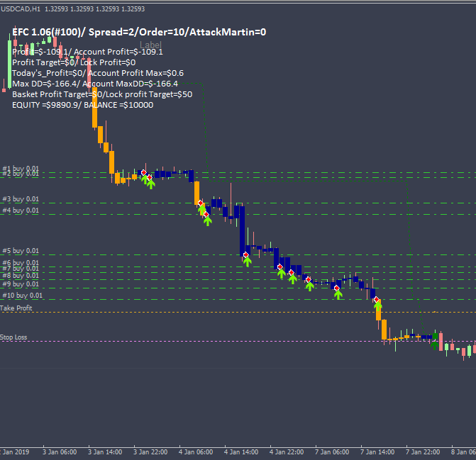Select the '#3 buy 0.01' order label
This screenshot has width=476, height=460.
(x=21, y=199)
